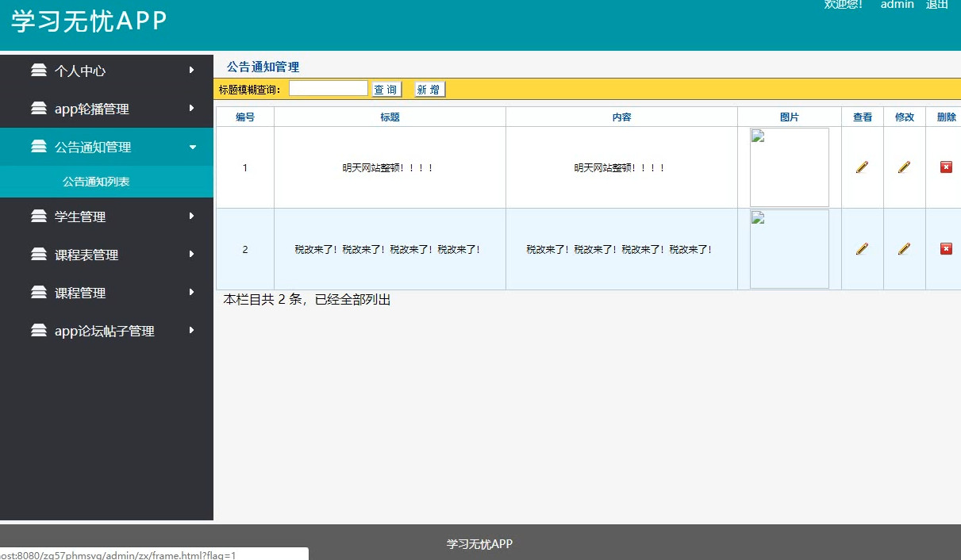Click the stack icon beside app论坛帖子管理
The image size is (961, 560).
pos(39,330)
